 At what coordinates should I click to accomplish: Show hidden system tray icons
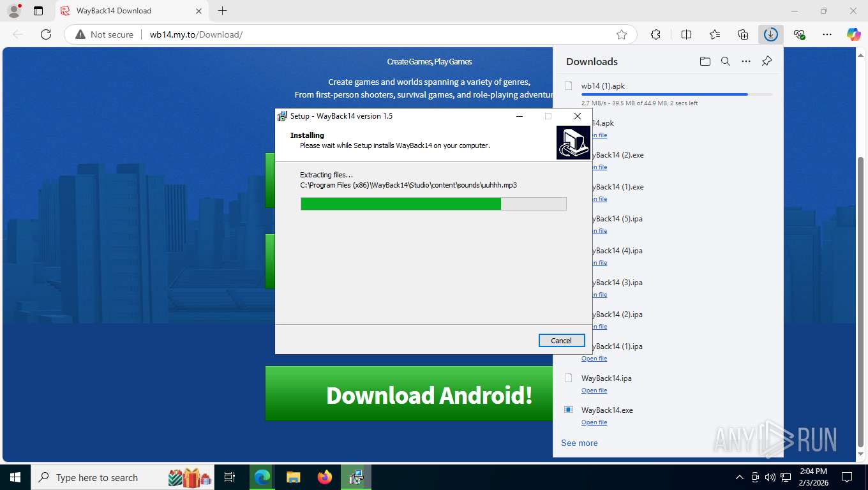point(740,477)
